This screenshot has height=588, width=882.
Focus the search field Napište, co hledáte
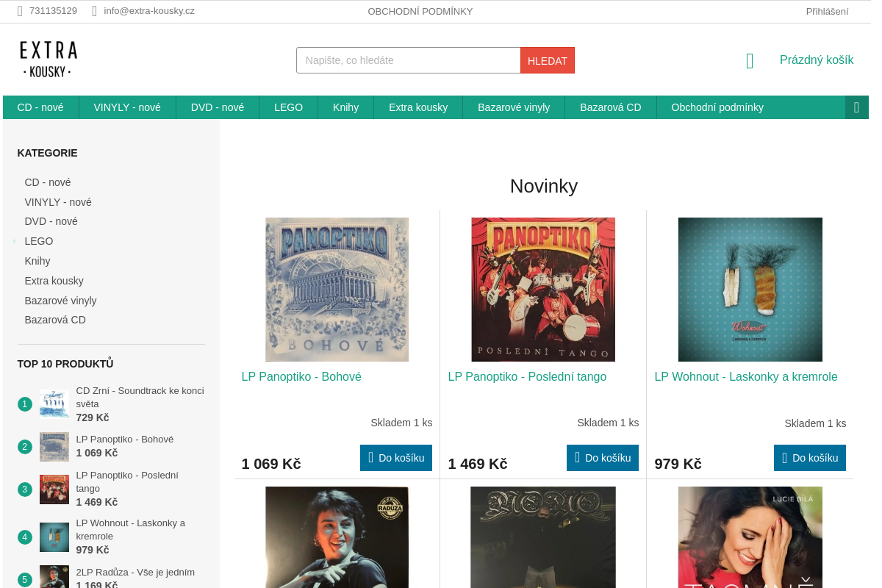(x=409, y=60)
